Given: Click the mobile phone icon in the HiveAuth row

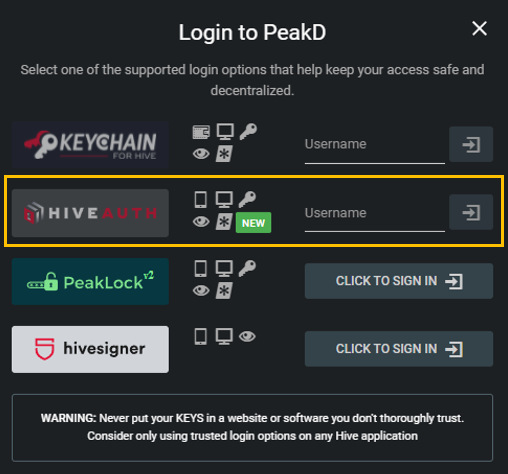Looking at the screenshot, I should [201, 200].
